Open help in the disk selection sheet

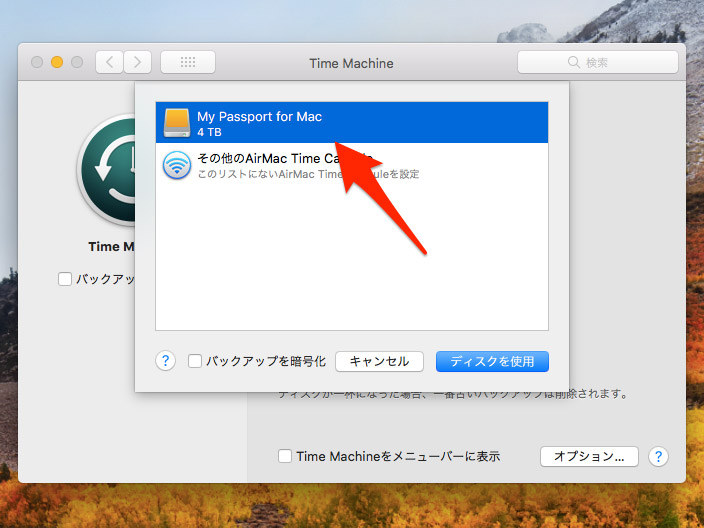click(165, 361)
